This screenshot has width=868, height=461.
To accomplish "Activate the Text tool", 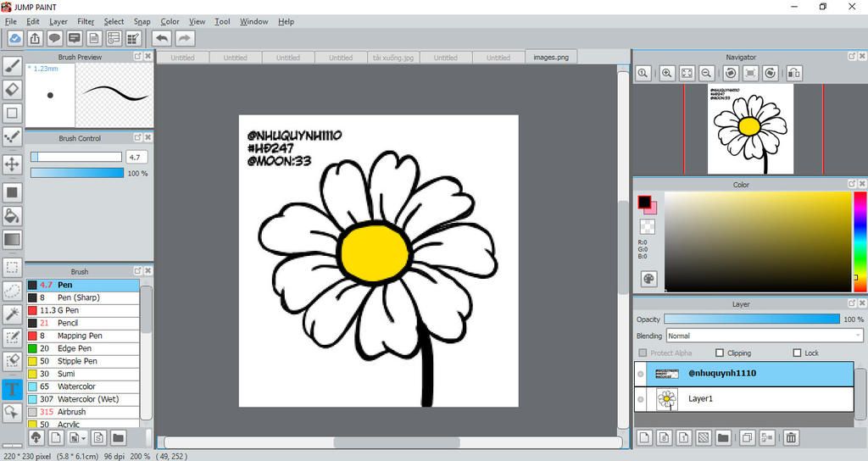I will click(12, 388).
